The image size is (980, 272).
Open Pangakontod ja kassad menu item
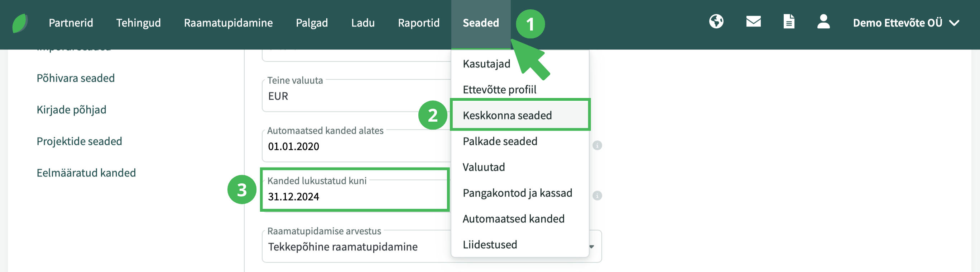517,193
